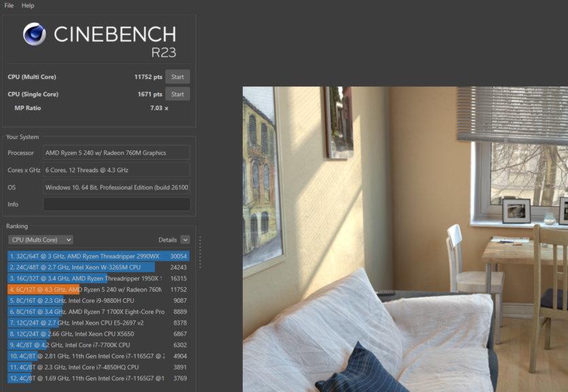Expand the ranking Details chevron button
568x392 pixels.
tap(185, 240)
